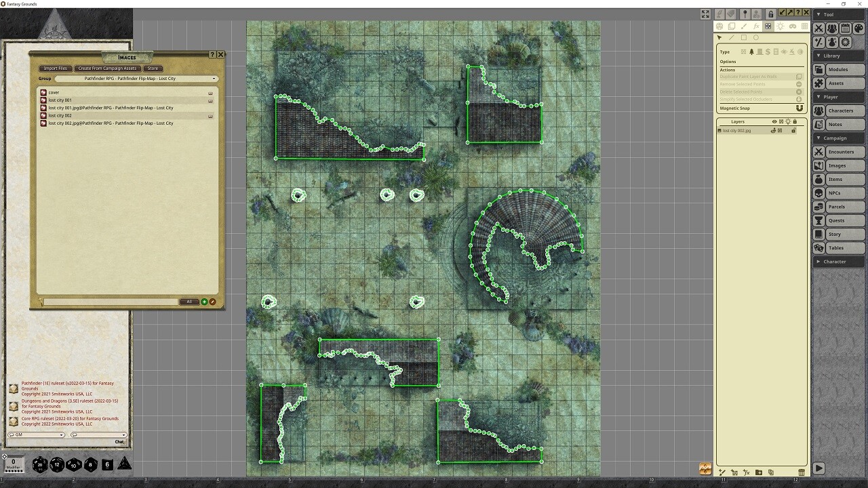Select the pointer selection tool in map toolbar
Screen dimensions: 868x488
click(x=719, y=37)
